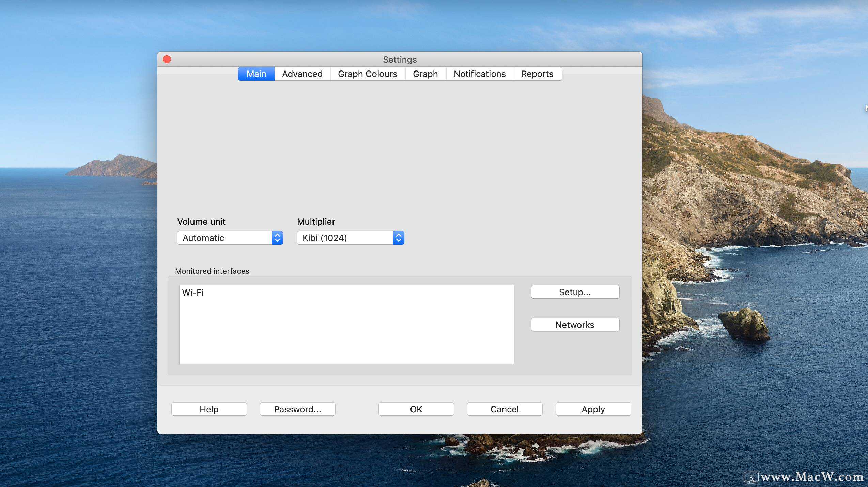
Task: Click empty area of interfaces list
Action: point(346,334)
